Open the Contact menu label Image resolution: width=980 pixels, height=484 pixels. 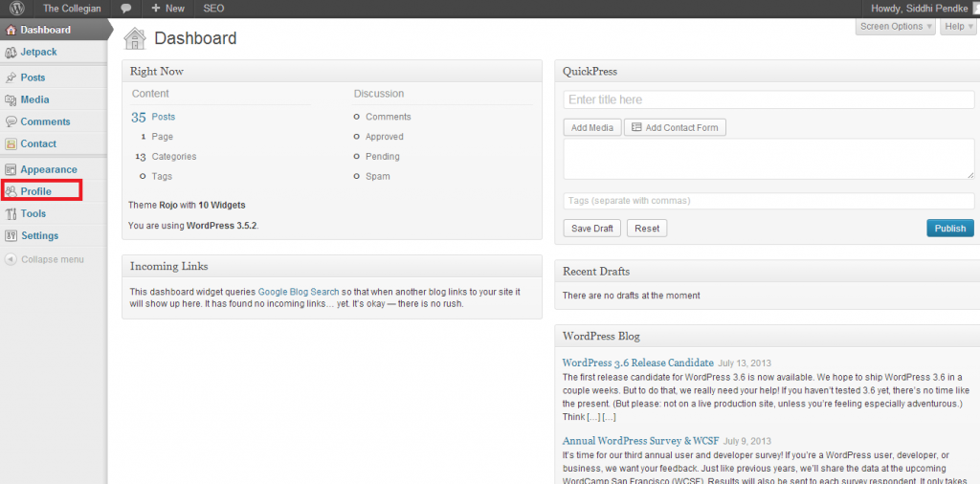[38, 143]
